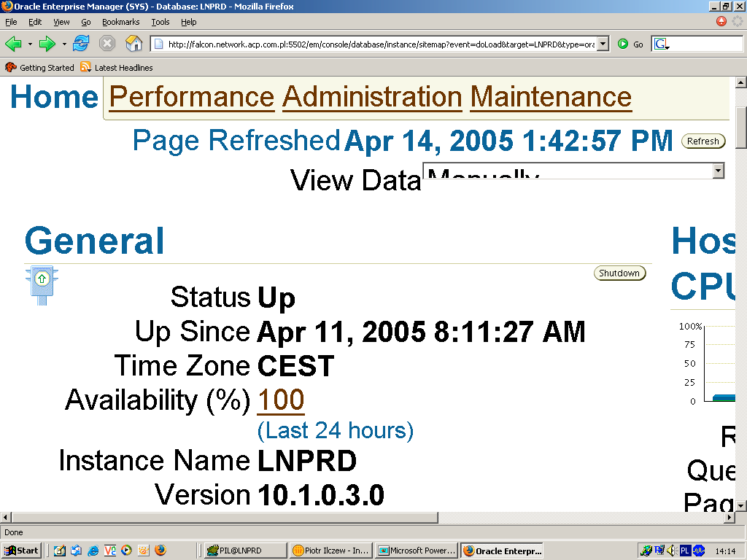Click the blue waveform tray icon
747x560 pixels.
pyautogui.click(x=699, y=551)
